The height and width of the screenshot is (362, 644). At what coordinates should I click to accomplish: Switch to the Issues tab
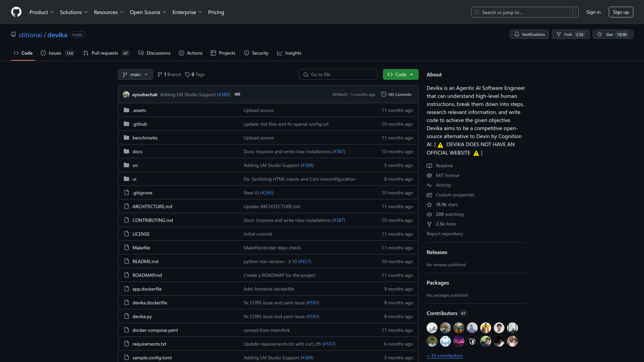pos(58,53)
